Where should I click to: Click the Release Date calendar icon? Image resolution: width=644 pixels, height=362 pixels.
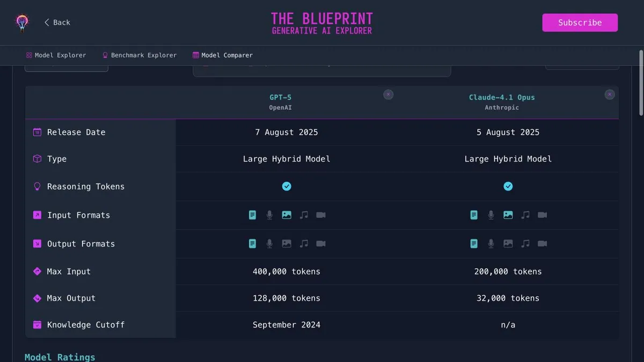[x=37, y=132]
